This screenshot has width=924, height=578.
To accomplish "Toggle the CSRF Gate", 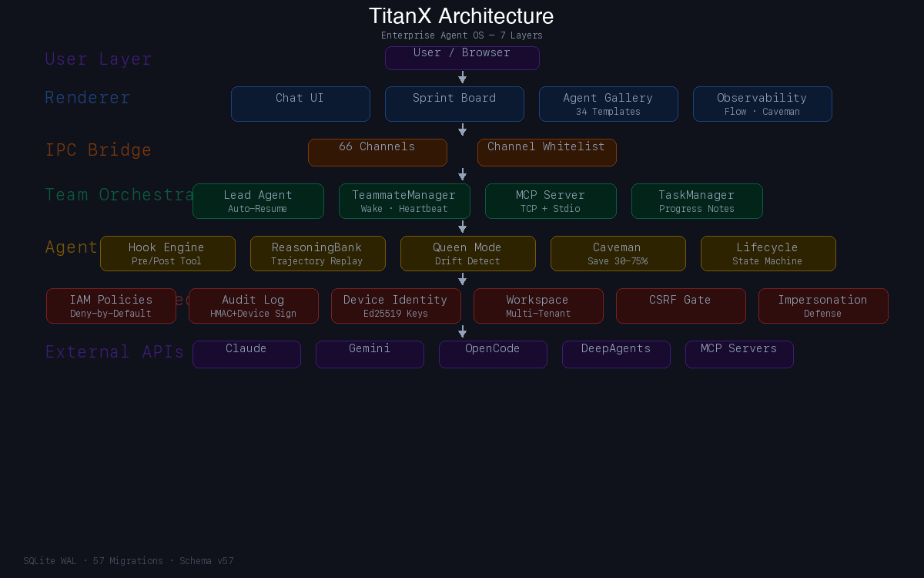I will coord(681,305).
